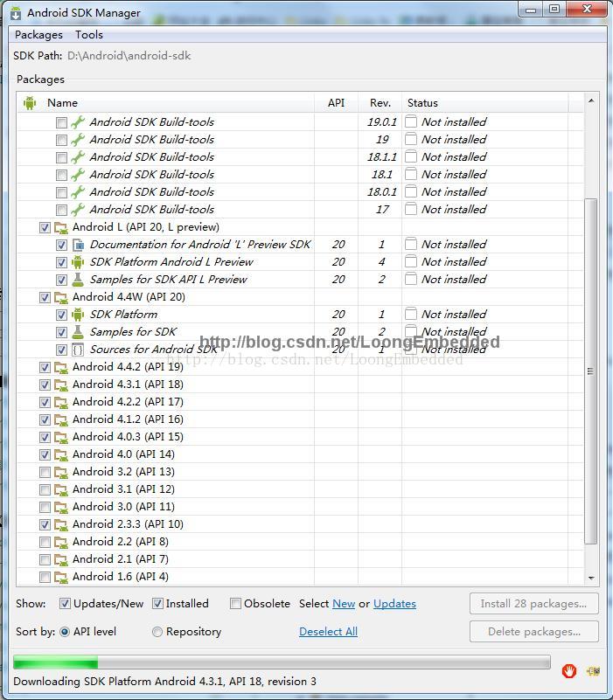Click the folder icon of Android 4.4W (API 20)
613x700 pixels.
pos(60,297)
